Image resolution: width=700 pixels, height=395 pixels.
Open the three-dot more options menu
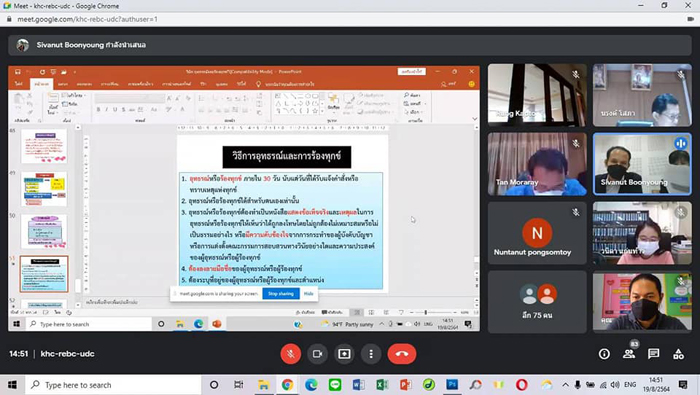click(x=371, y=354)
